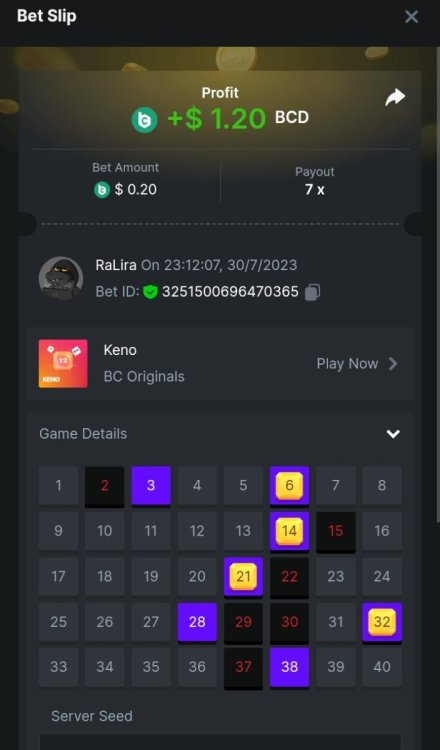Click the RaLira username
Viewport: 440px width, 750px height.
[116, 265]
